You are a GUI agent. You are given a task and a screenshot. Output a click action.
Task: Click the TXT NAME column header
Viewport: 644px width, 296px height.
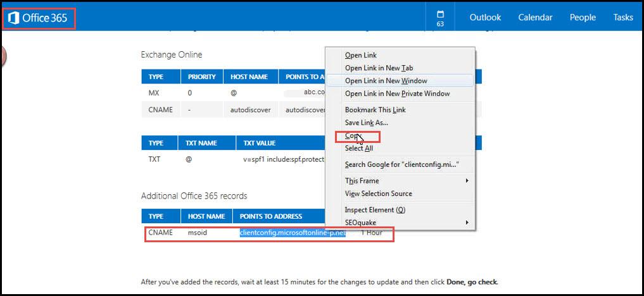tap(201, 143)
